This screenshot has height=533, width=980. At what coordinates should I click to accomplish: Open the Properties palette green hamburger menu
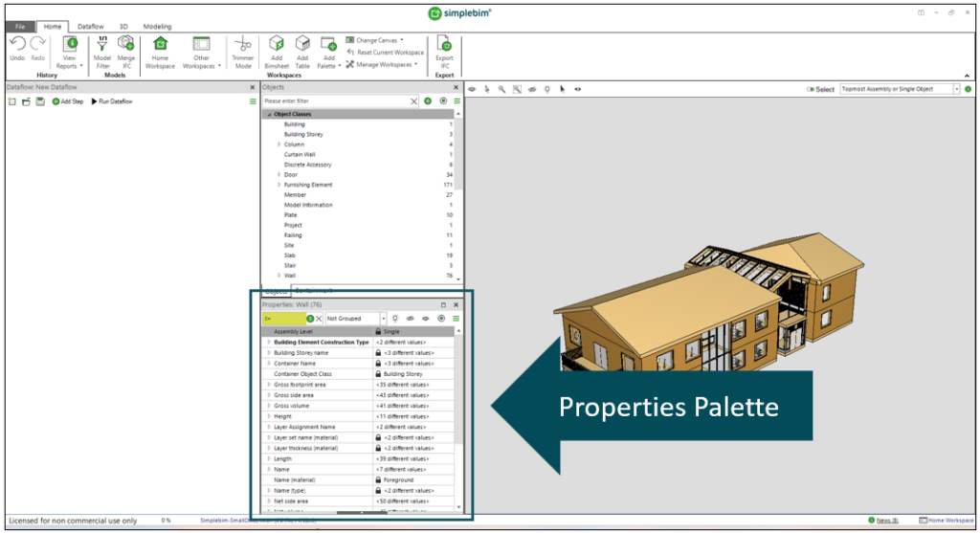456,318
